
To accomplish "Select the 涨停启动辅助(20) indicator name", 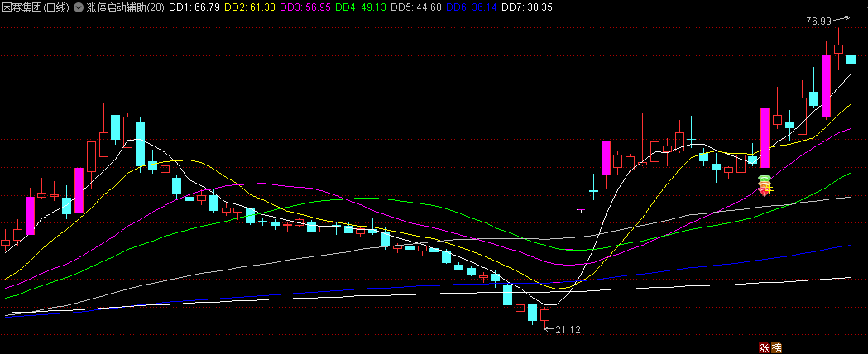I will tap(127, 8).
